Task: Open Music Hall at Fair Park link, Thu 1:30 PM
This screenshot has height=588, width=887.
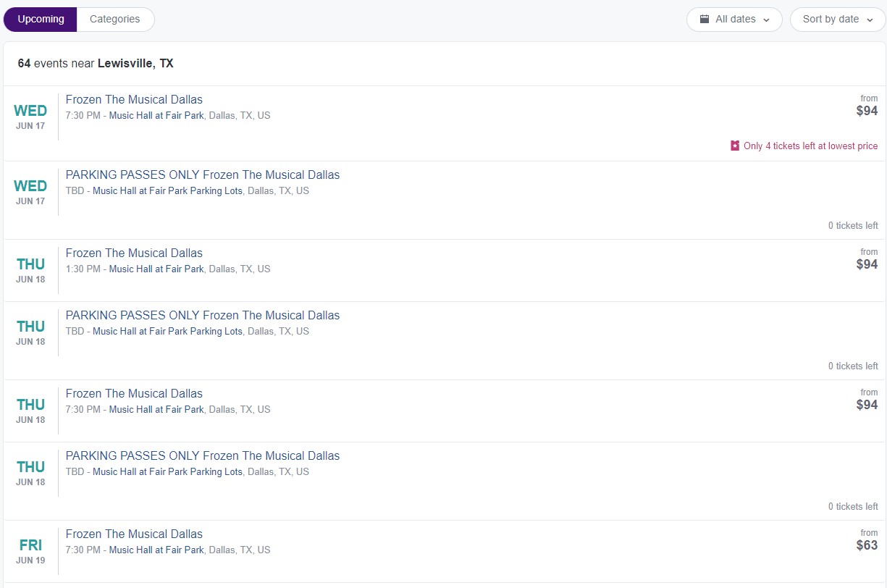Action: (x=156, y=269)
